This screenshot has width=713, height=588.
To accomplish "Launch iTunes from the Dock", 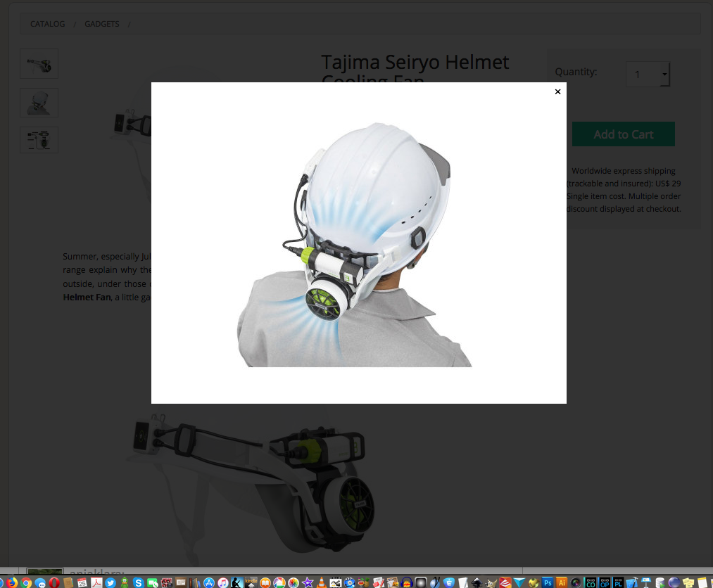I will coord(223,582).
